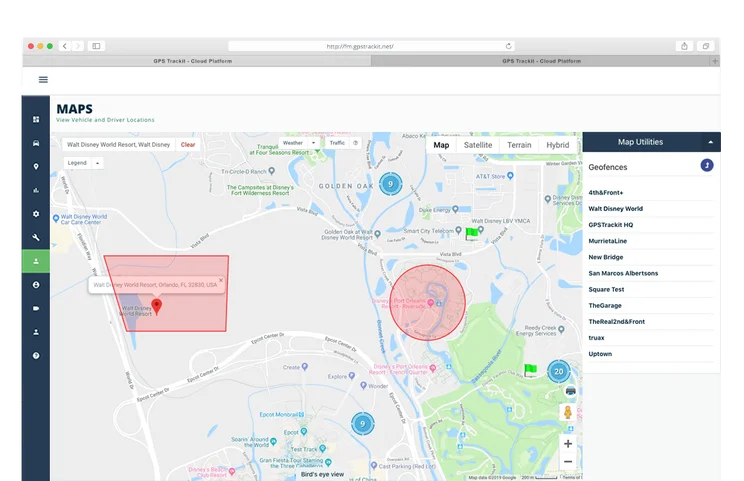Close the Walt Disney World Resort address popup
The height and width of the screenshot is (481, 744).
(221, 280)
